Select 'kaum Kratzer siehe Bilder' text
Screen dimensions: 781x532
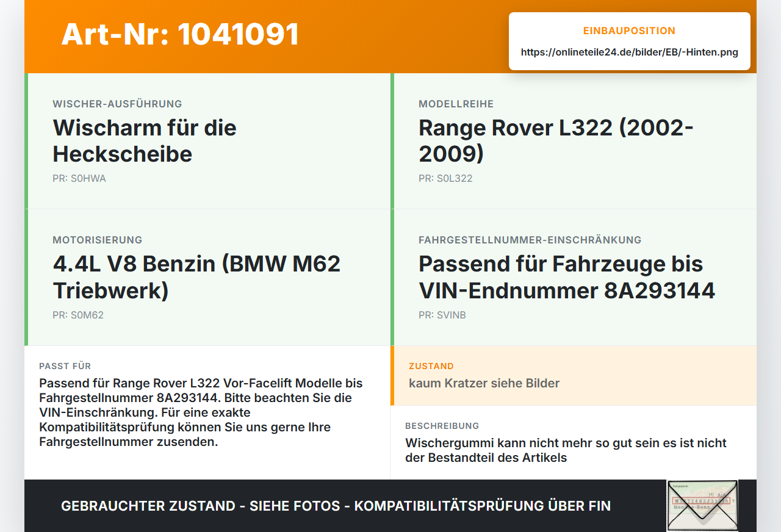[484, 383]
